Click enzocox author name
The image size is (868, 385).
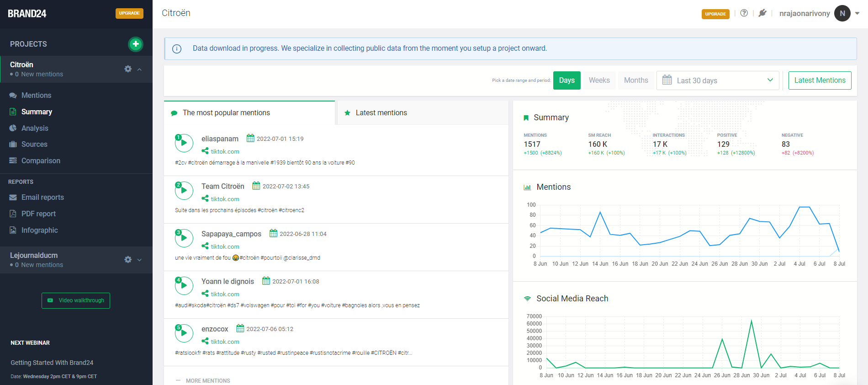(215, 329)
